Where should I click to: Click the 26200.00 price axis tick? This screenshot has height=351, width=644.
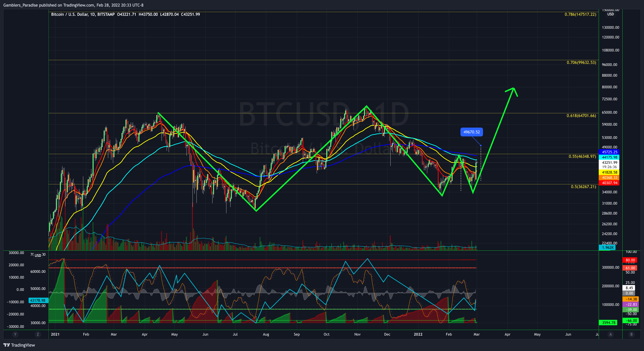609,224
